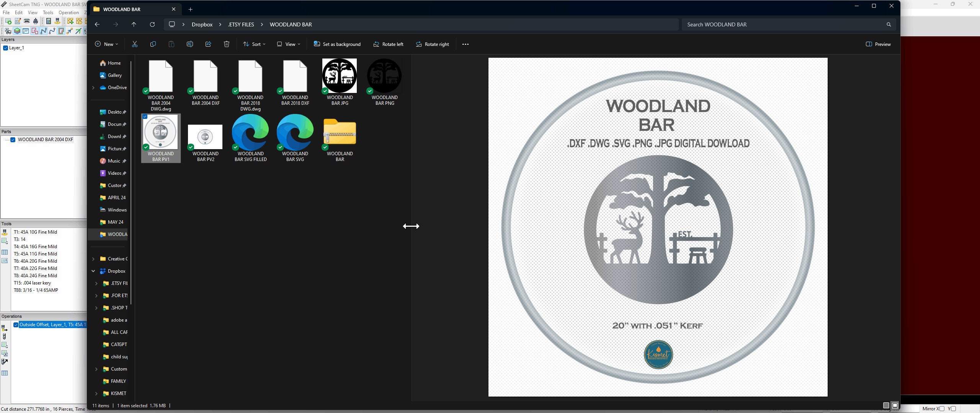Select the tool table calculator icon
Viewport: 980px width, 413px height.
coord(49,21)
